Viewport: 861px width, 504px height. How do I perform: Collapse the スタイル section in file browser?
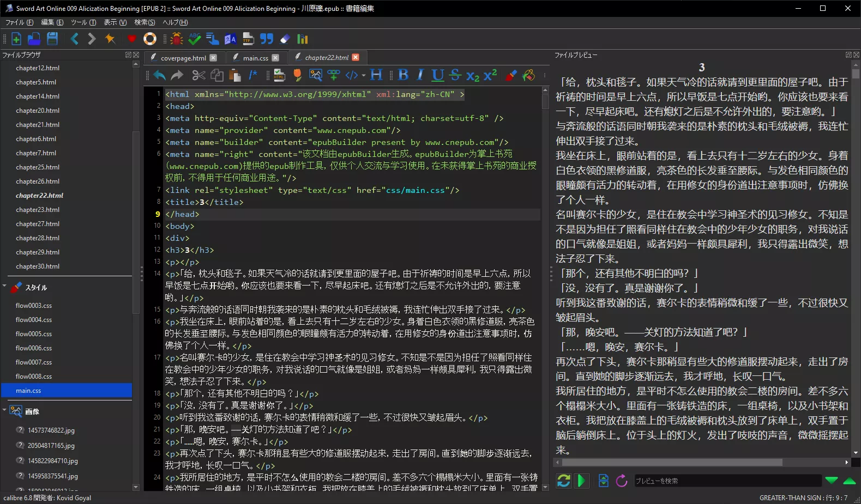point(4,286)
